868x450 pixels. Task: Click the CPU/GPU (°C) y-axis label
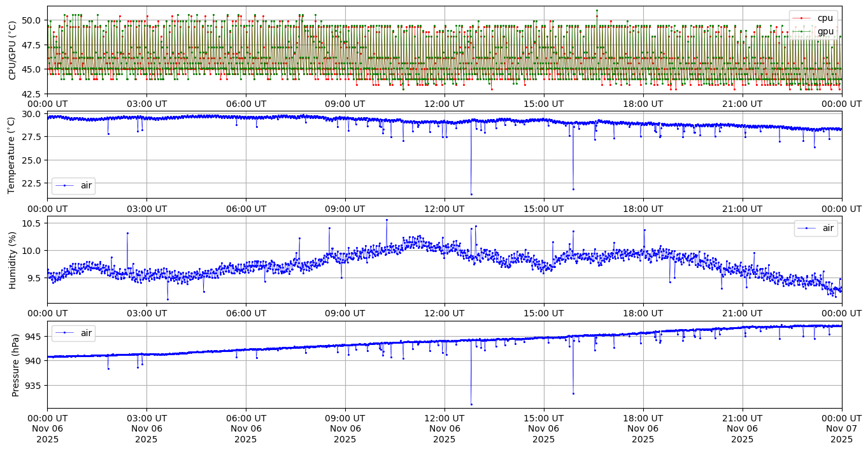13,49
